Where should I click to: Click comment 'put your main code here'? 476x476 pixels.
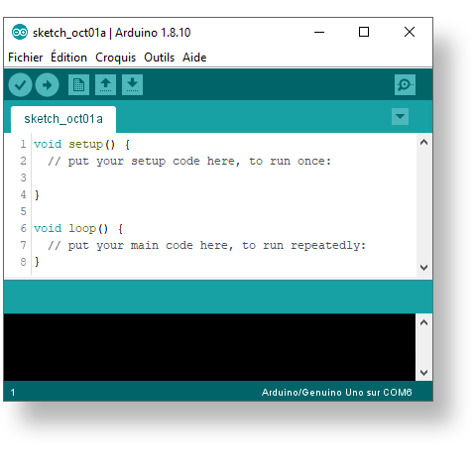tap(206, 246)
